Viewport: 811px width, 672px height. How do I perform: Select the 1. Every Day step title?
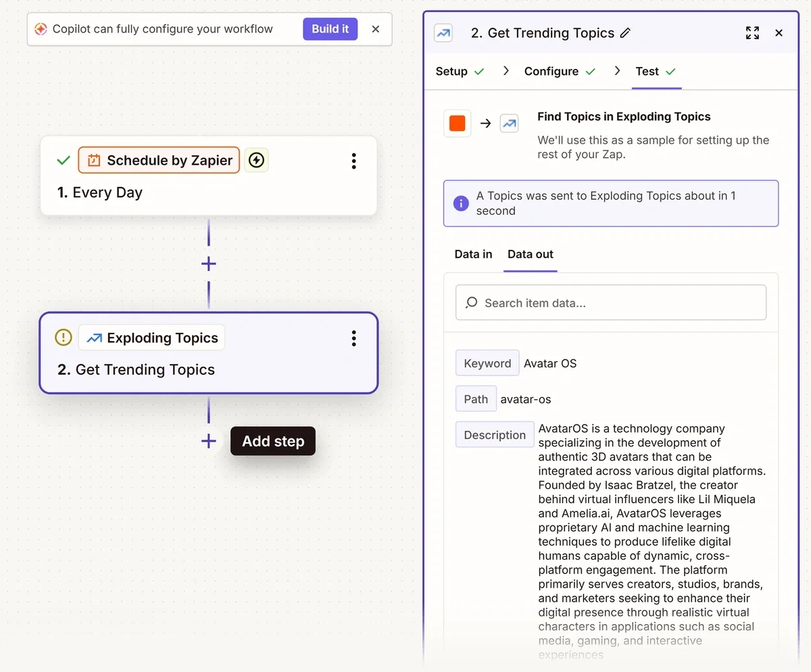(x=100, y=192)
